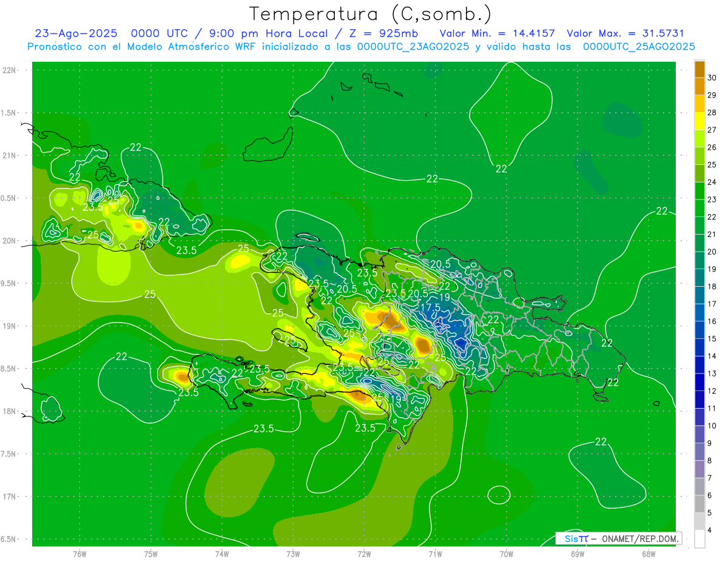Image resolution: width=728 pixels, height=562 pixels.
Task: Click "Valor Min. = 14.4157"
Action: coord(497,33)
